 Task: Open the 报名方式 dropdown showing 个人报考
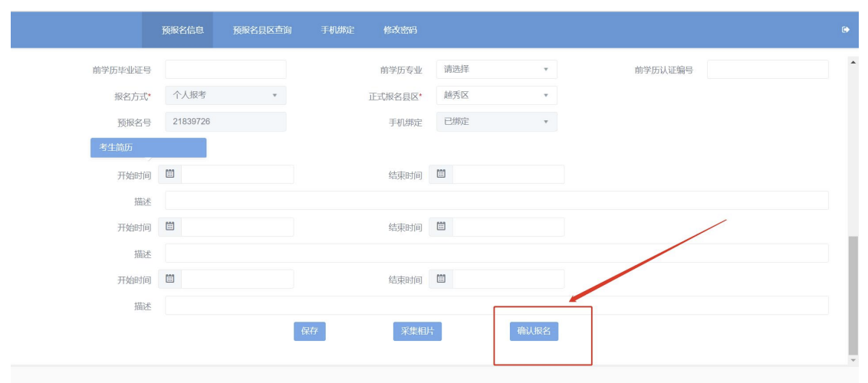coord(225,96)
